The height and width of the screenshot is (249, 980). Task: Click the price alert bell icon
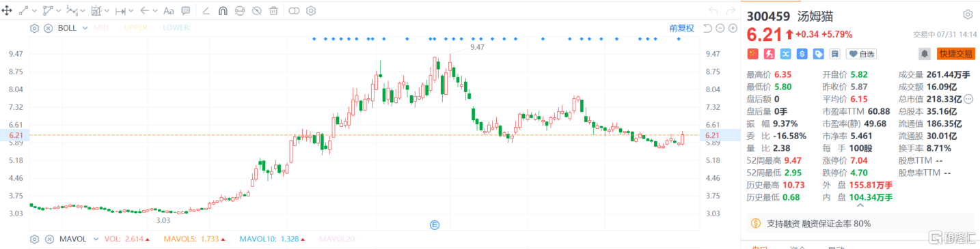925,53
